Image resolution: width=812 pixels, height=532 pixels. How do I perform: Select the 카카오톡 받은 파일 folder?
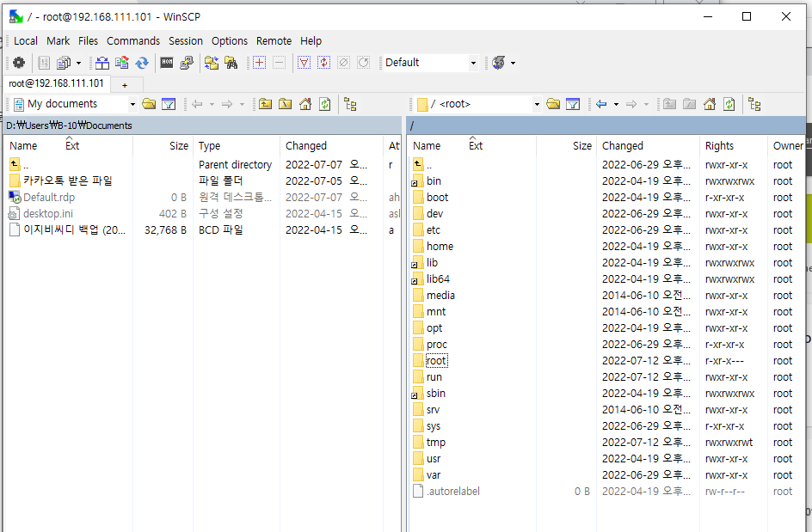pyautogui.click(x=67, y=180)
